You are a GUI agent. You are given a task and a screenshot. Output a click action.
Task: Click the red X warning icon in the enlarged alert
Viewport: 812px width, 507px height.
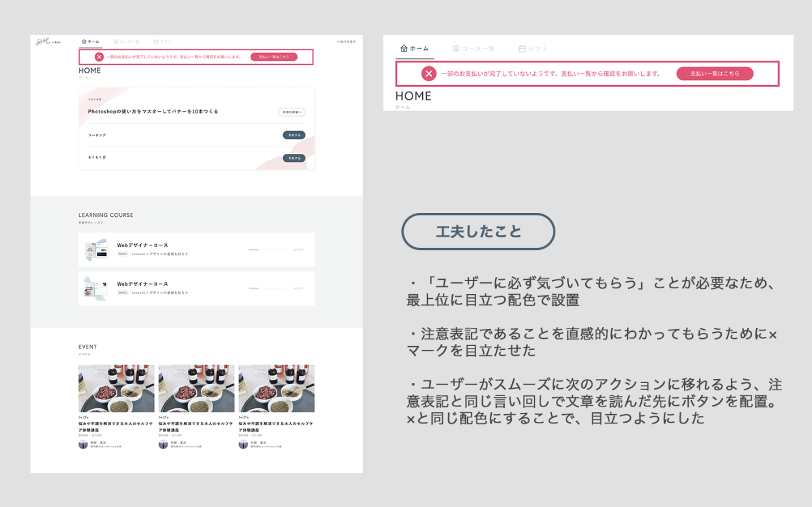pos(429,73)
